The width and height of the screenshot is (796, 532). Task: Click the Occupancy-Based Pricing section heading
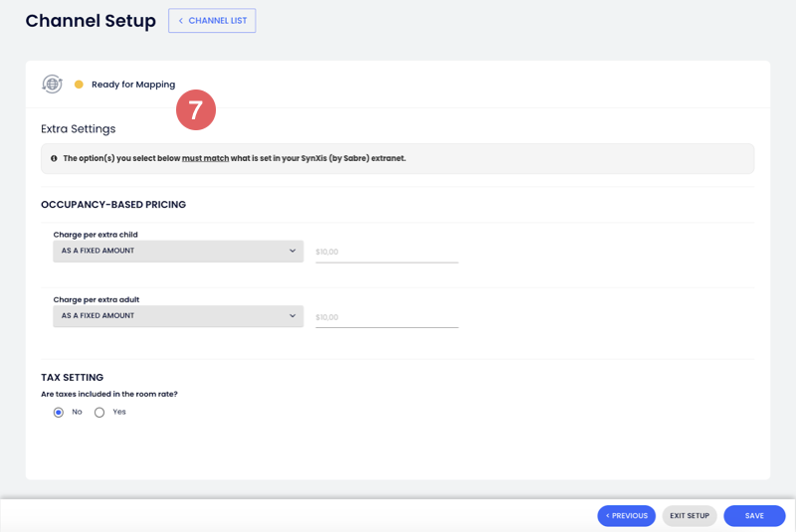click(x=113, y=205)
